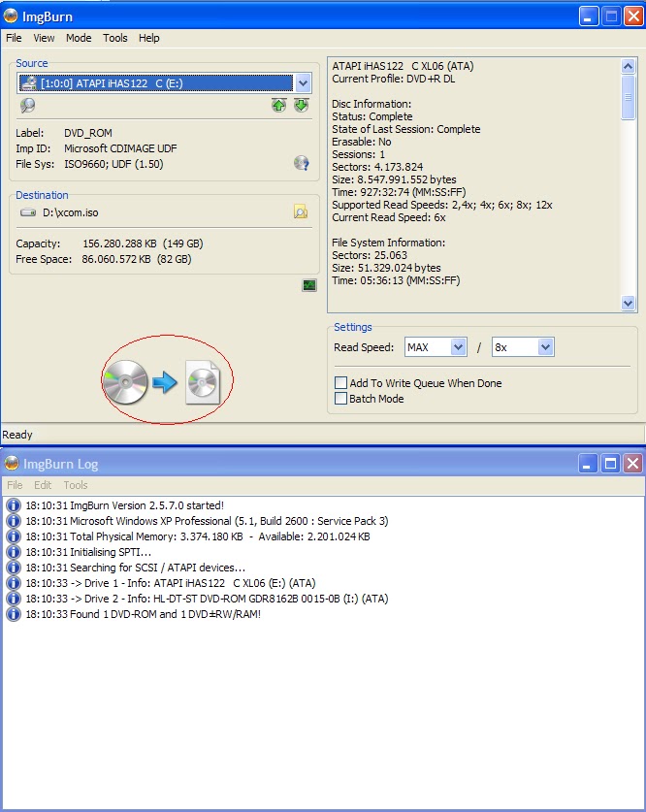
Task: Click the Time: 927:32:74 line
Action: point(399,192)
